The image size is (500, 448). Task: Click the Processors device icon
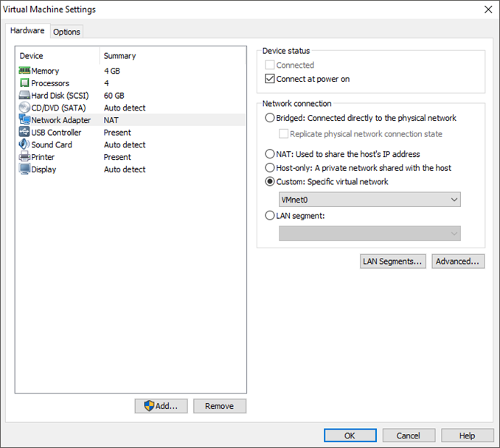pyautogui.click(x=24, y=83)
